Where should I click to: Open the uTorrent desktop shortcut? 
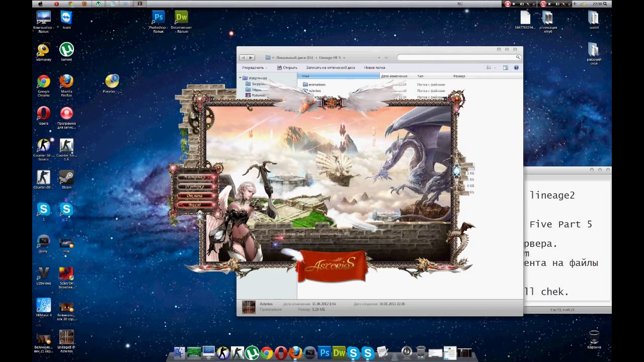66,52
